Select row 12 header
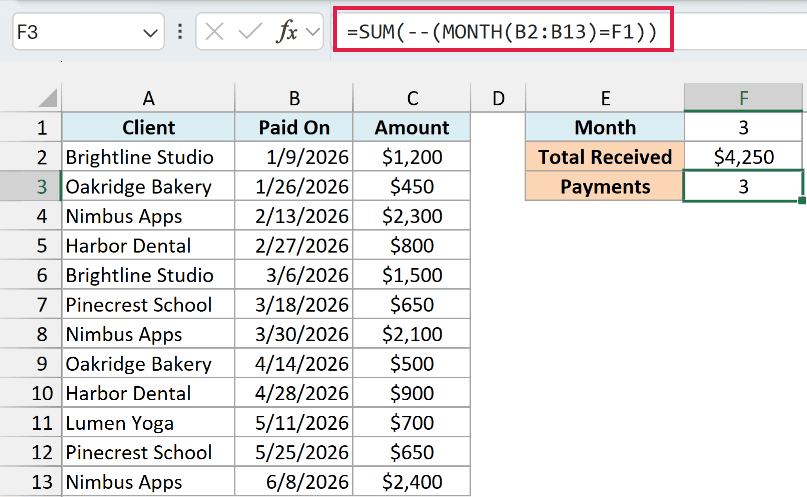 tap(31, 452)
